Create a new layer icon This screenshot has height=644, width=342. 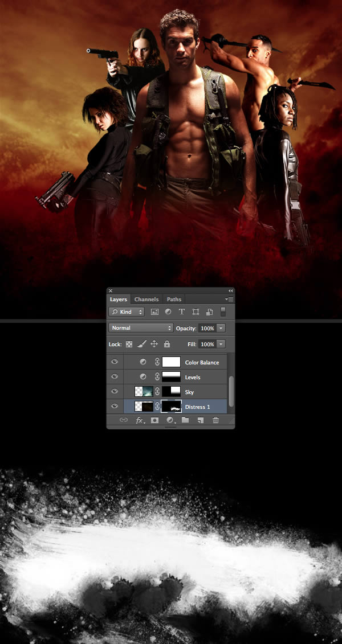(x=200, y=420)
